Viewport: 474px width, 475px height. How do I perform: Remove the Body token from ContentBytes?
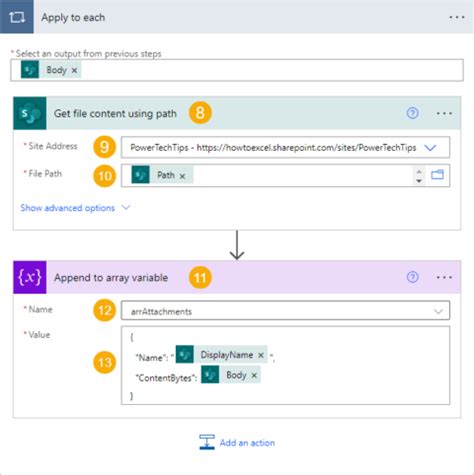coord(254,376)
